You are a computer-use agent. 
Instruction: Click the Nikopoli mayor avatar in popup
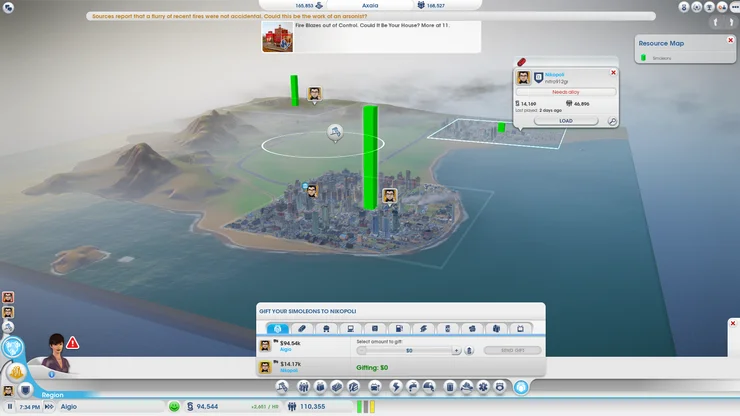coord(523,77)
